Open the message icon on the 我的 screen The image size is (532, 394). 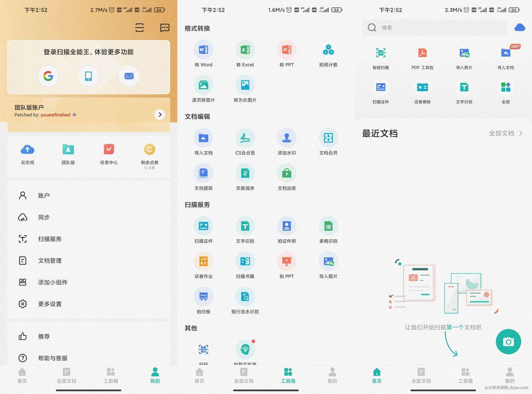tap(165, 28)
